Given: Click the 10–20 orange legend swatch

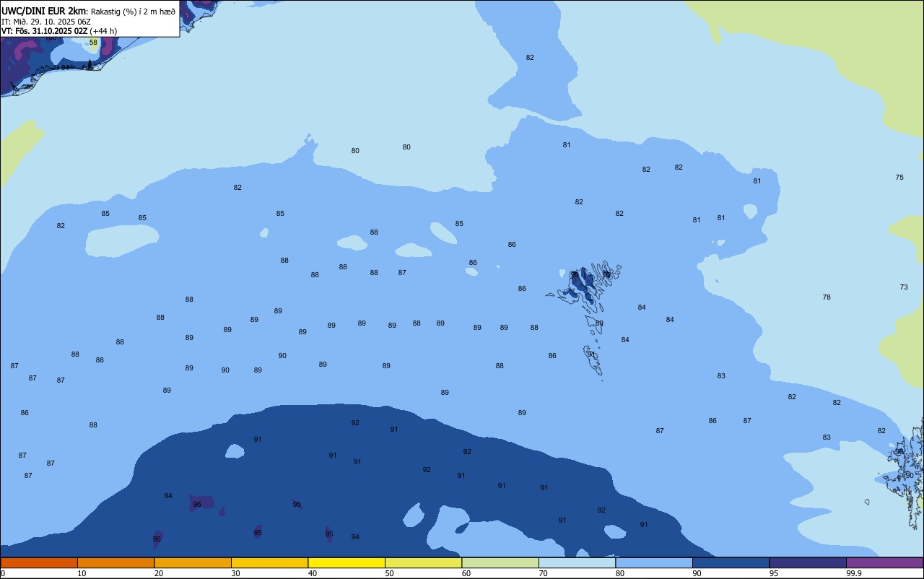Looking at the screenshot, I should pos(115,562).
